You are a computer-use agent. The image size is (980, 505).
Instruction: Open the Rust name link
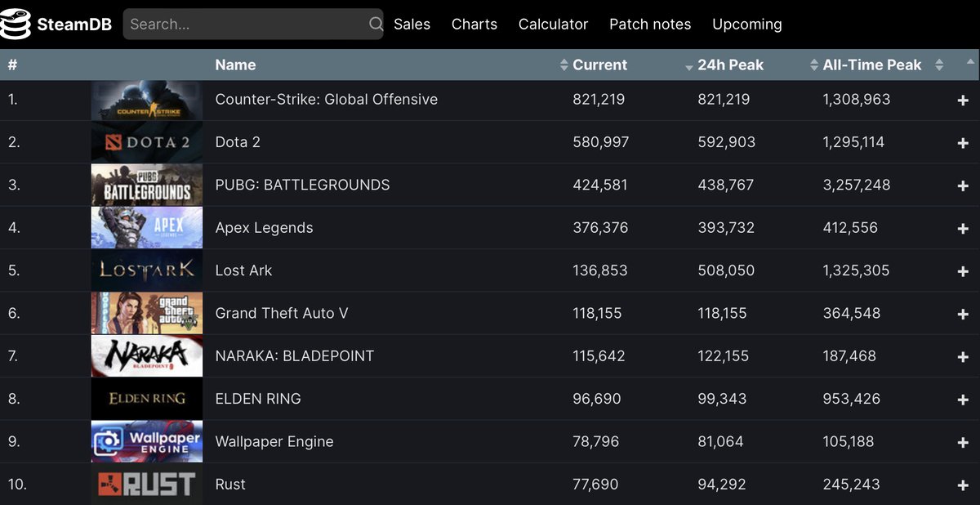click(230, 484)
